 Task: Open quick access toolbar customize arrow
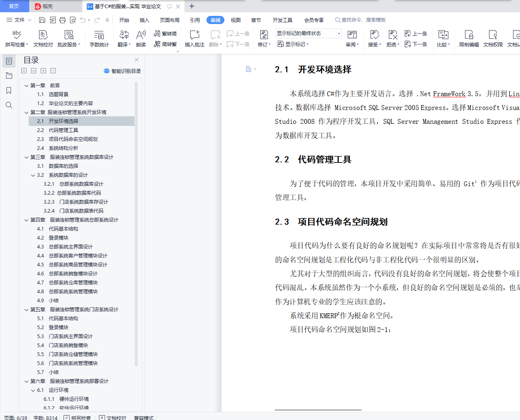[107, 20]
